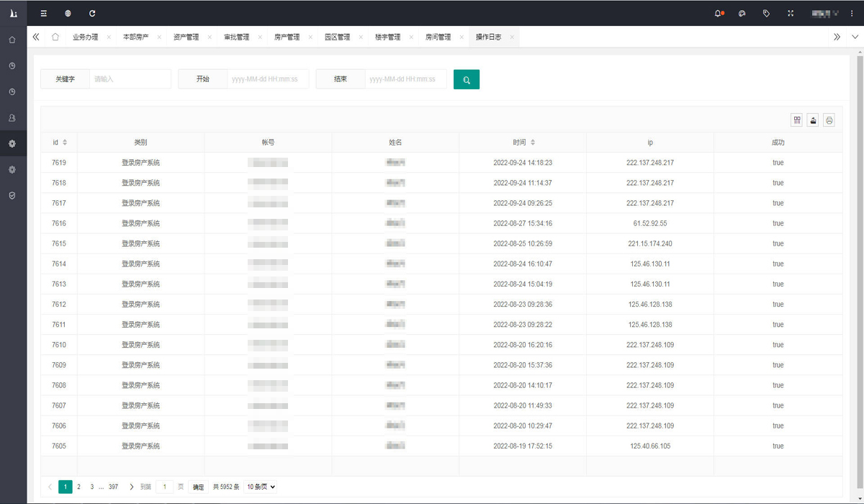
Task: Close the 操作日志 tab
Action: point(512,37)
